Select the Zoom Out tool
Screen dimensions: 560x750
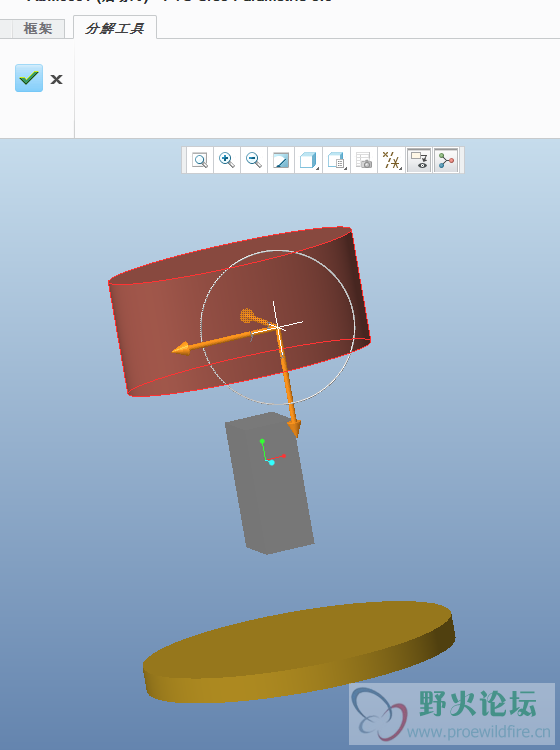[x=254, y=160]
